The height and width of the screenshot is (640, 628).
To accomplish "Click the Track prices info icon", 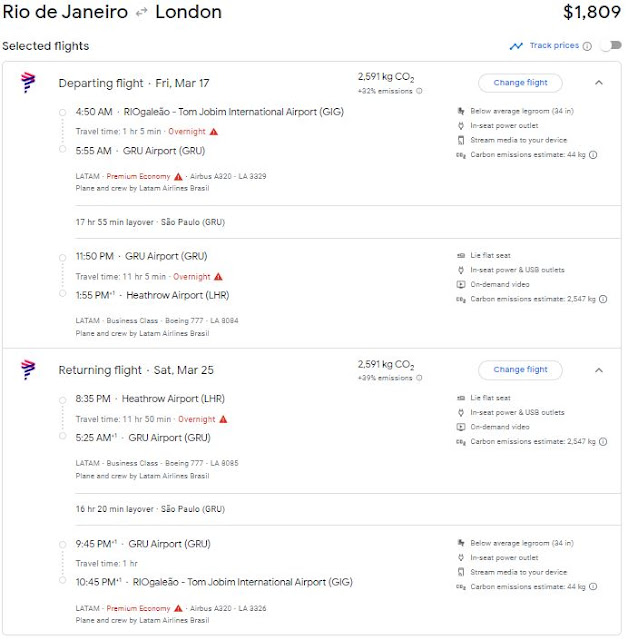I will point(587,46).
